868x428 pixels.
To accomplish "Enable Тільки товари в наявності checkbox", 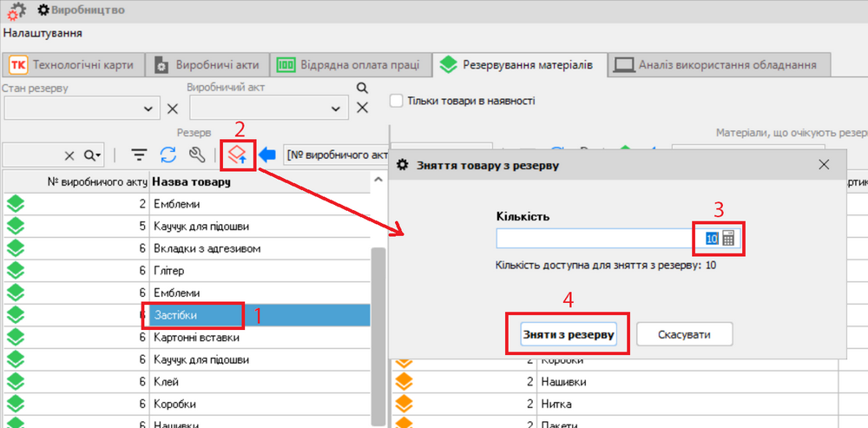I will (x=397, y=101).
